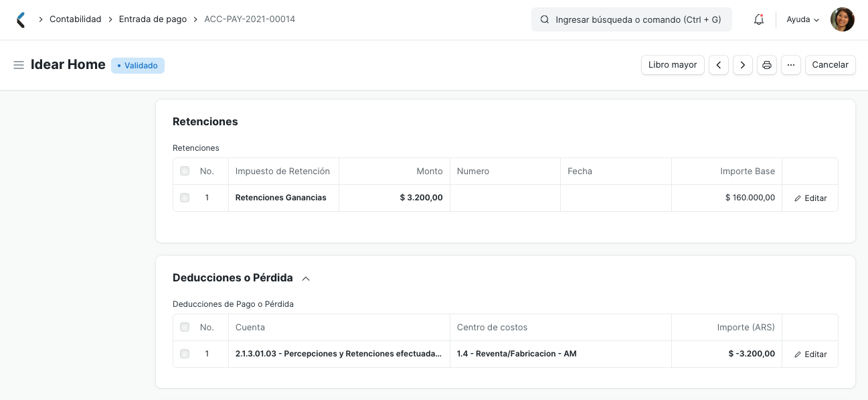Open the Libro mayor view
This screenshot has width=868, height=400.
point(673,65)
